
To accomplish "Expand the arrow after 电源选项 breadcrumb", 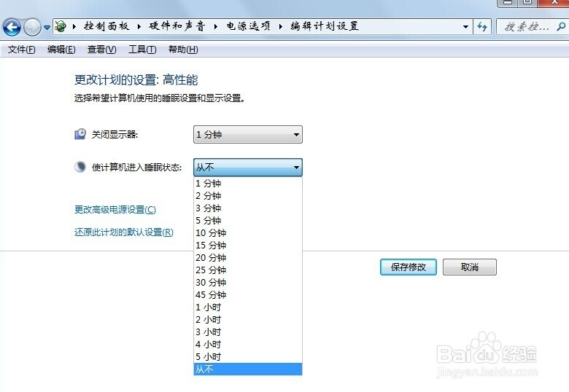I will pos(281,26).
